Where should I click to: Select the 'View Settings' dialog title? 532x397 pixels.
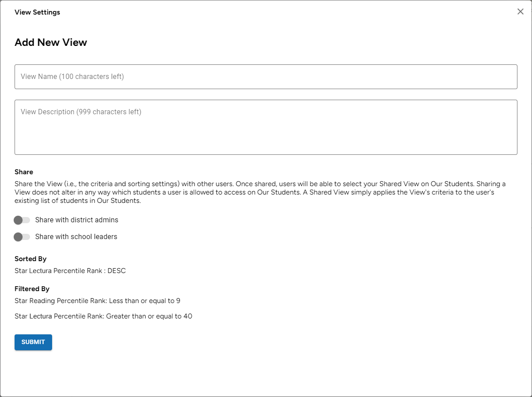38,12
